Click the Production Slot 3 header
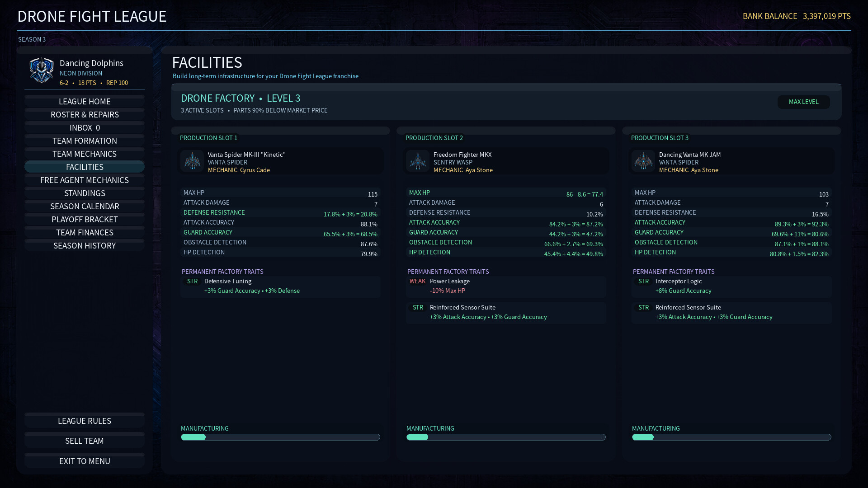The width and height of the screenshot is (868, 488). pyautogui.click(x=660, y=138)
